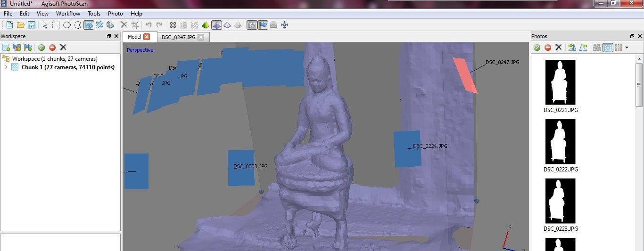The height and width of the screenshot is (251, 644).
Task: Redo the last undone action
Action: click(x=159, y=25)
